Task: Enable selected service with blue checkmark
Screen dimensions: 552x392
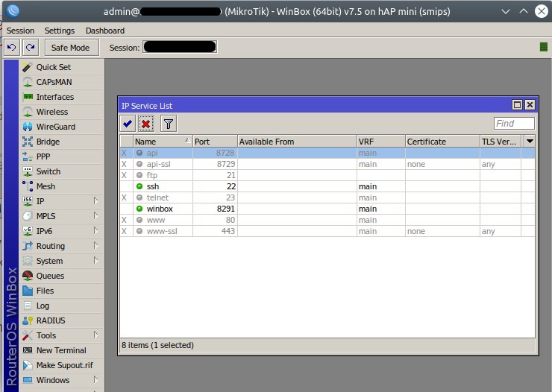Action: point(127,124)
